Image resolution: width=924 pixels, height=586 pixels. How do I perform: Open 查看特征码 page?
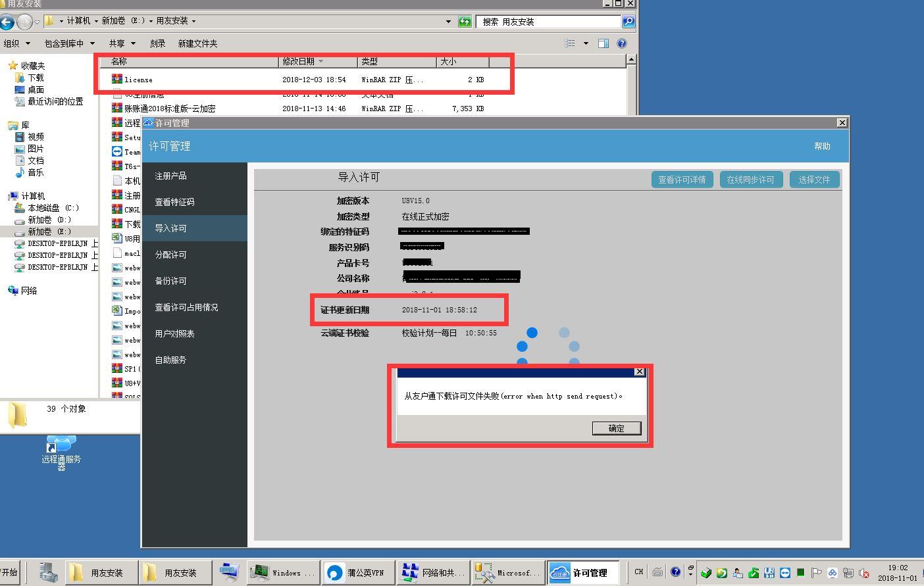[x=195, y=202]
